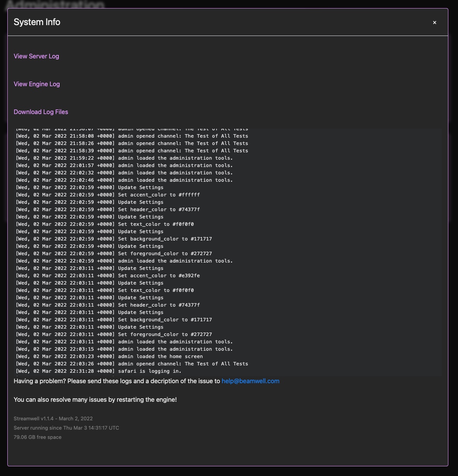458x476 pixels.
Task: Click the System Info dialog title
Action: (37, 22)
